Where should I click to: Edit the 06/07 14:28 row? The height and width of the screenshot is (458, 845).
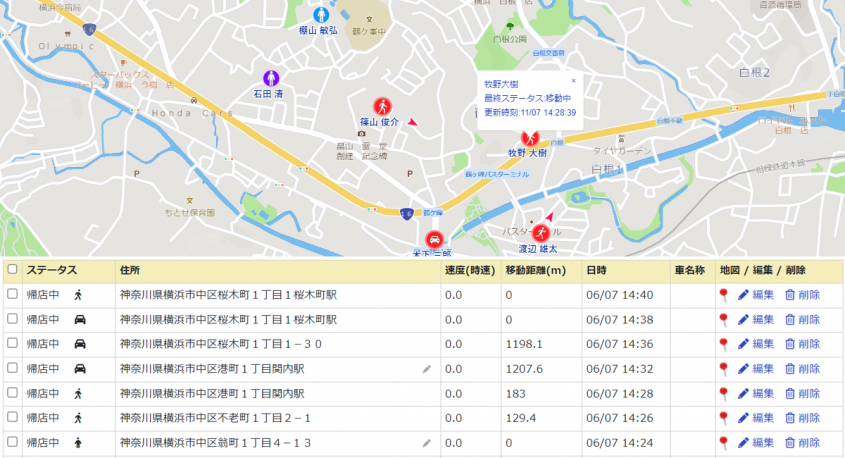click(756, 393)
